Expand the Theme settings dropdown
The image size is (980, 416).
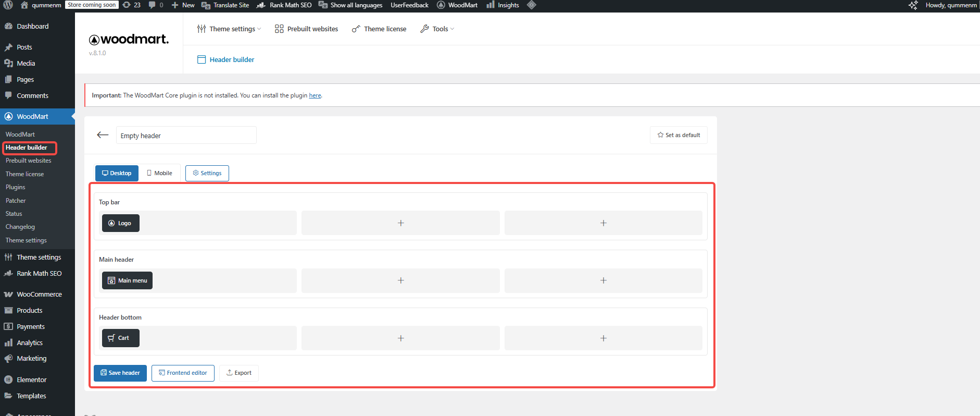(x=229, y=29)
